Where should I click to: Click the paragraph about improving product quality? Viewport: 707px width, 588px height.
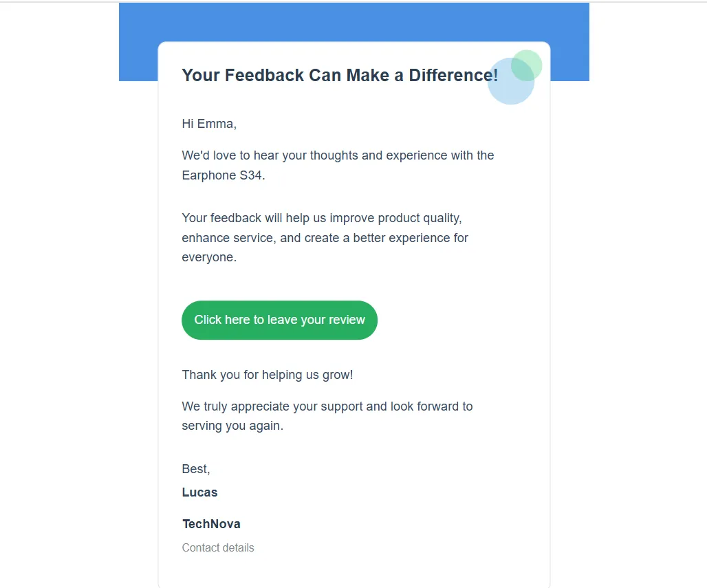click(x=321, y=217)
